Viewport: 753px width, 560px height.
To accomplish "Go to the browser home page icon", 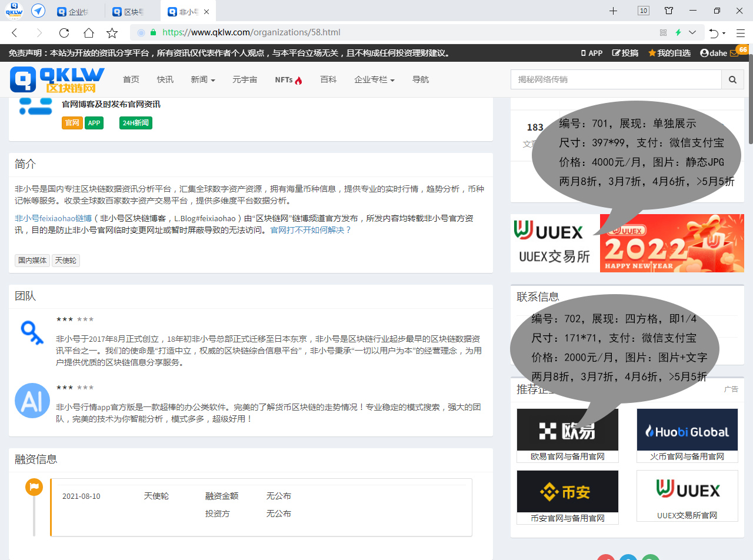I will pyautogui.click(x=88, y=33).
